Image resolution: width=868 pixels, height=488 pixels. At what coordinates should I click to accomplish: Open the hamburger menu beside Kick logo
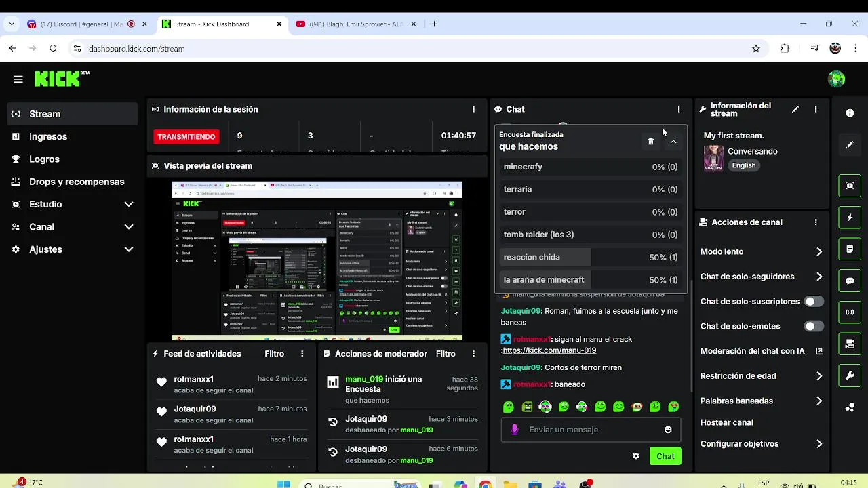18,79
